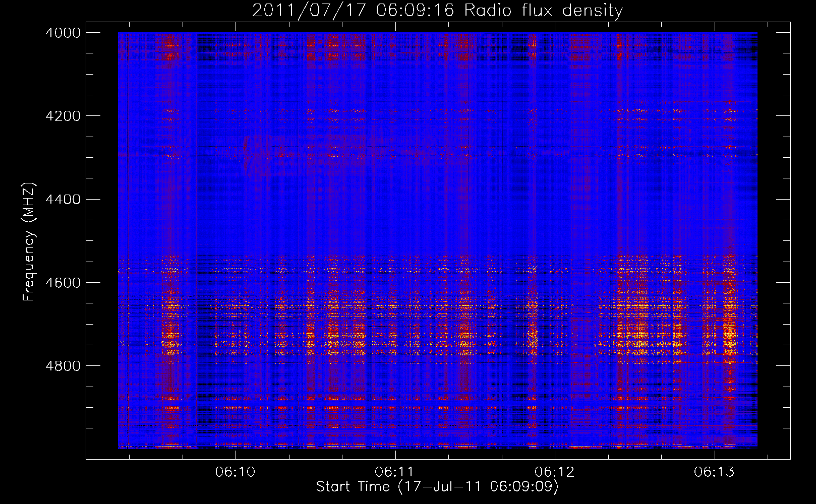816x504 pixels.
Task: Click the 06:11 time tick label
Action: pyautogui.click(x=395, y=472)
